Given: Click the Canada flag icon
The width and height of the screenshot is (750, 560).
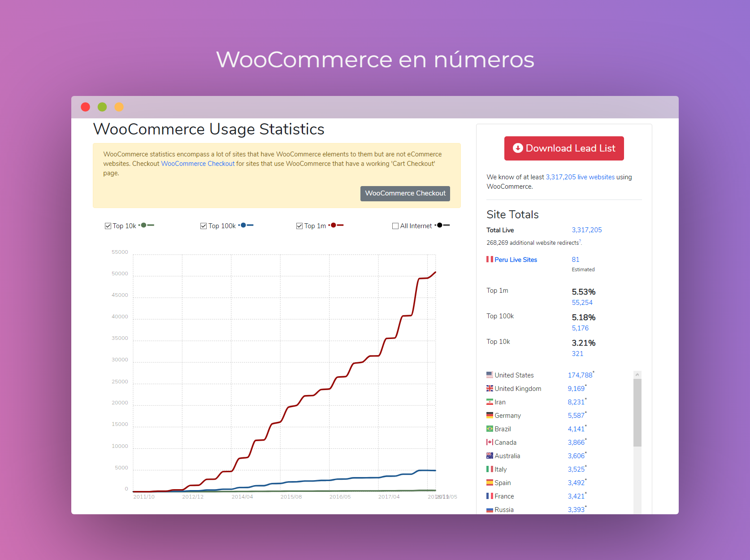Looking at the screenshot, I should point(490,442).
